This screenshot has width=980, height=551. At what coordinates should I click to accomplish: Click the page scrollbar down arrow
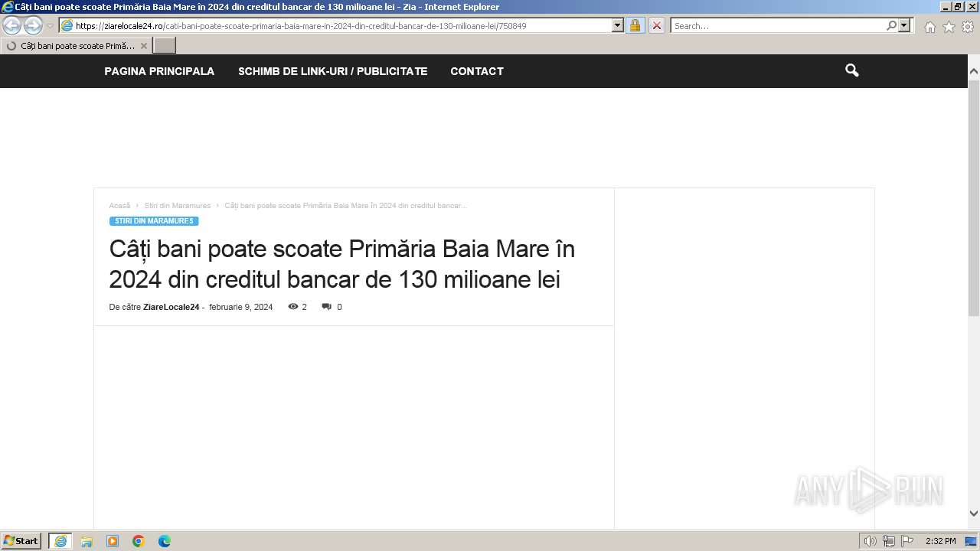click(974, 514)
